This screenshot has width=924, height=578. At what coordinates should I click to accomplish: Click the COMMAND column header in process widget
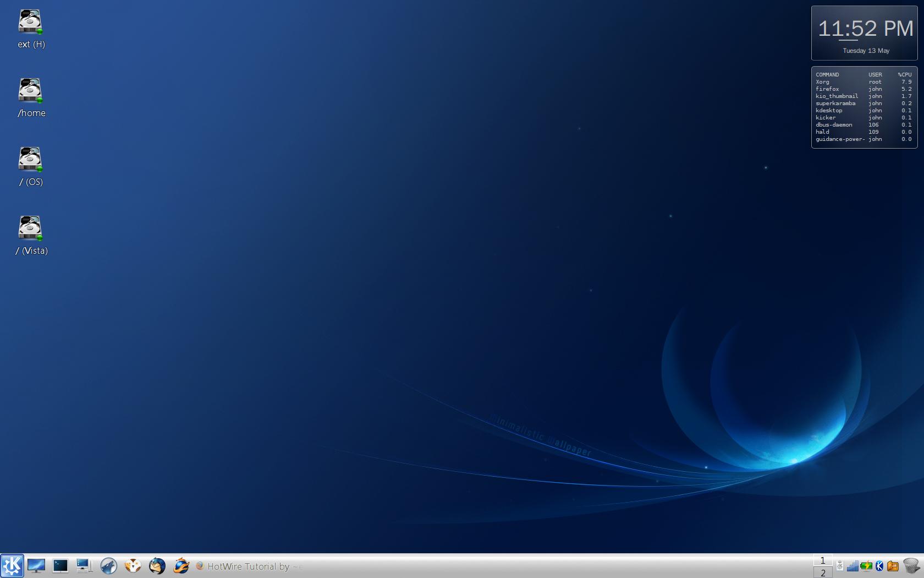point(827,75)
